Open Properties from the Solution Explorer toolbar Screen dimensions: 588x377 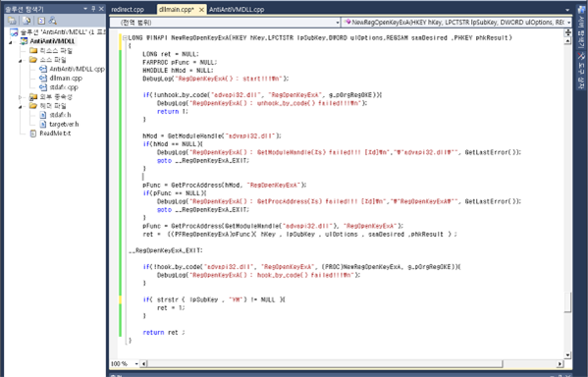coord(13,21)
